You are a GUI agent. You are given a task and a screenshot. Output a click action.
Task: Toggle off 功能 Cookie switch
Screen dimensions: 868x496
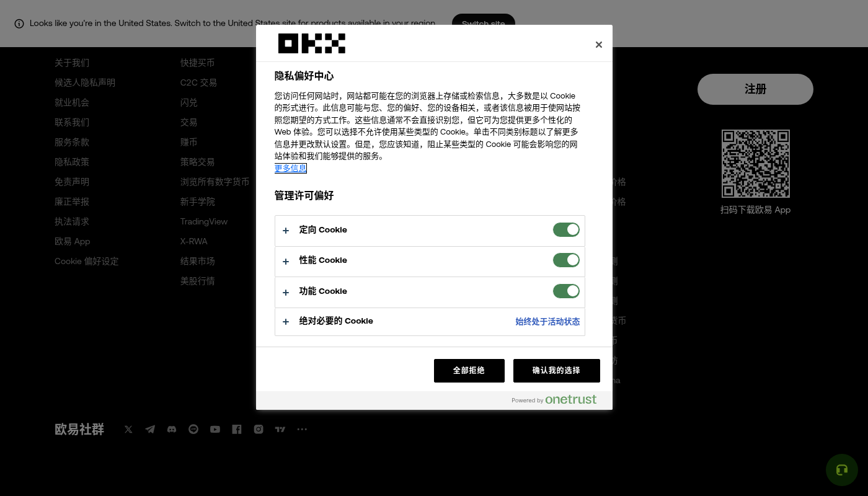point(566,291)
